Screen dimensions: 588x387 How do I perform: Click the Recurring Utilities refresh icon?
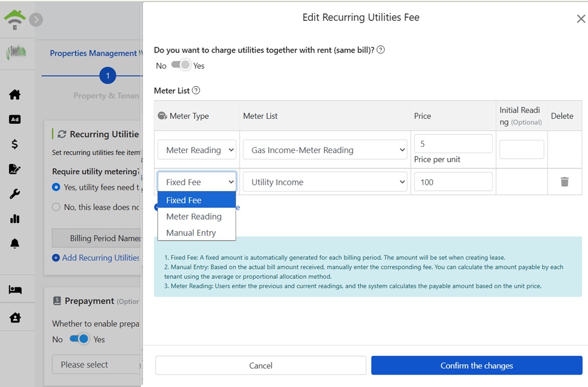coord(62,134)
